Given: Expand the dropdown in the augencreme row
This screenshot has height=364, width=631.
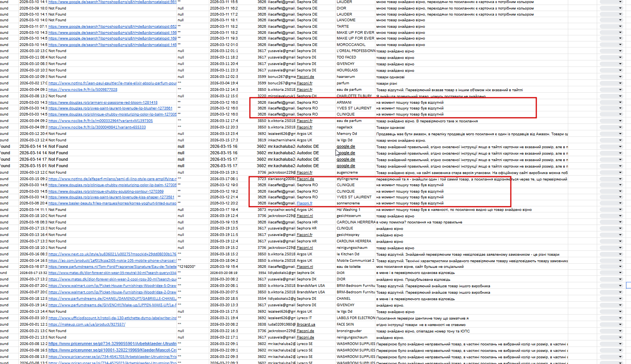Looking at the screenshot, I should point(611,173).
